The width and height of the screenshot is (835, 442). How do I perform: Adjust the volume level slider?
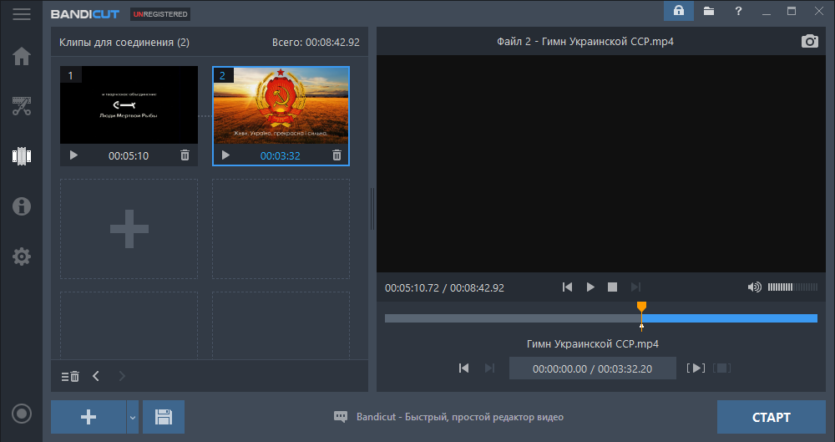point(792,287)
